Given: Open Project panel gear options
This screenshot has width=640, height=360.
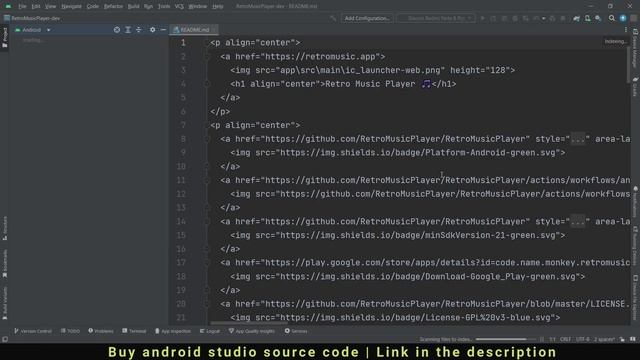Looking at the screenshot, I should [x=152, y=30].
